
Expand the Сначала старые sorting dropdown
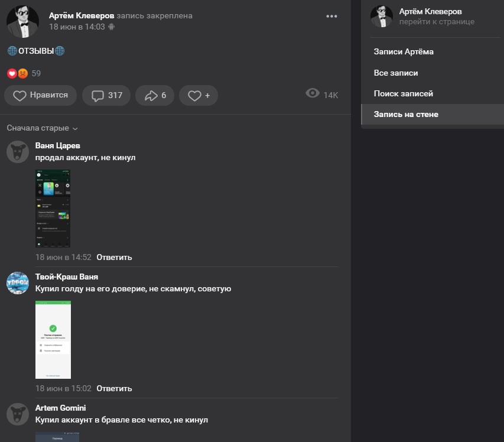coord(43,128)
